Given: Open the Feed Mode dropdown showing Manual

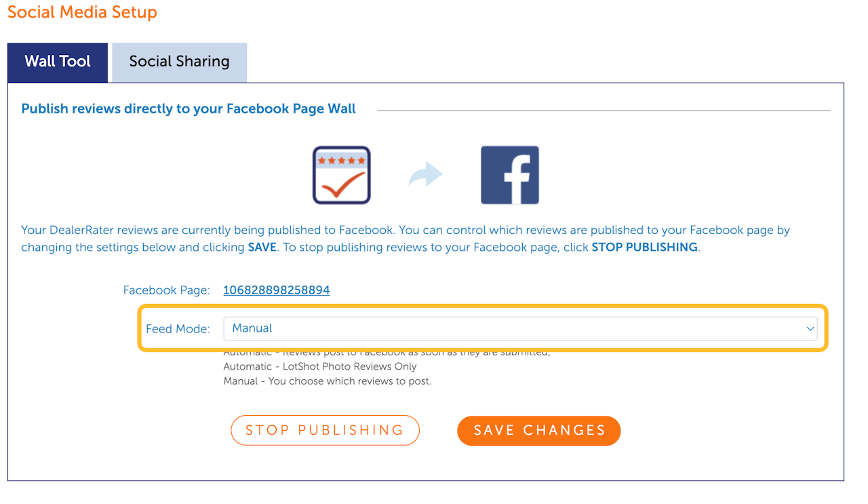Looking at the screenshot, I should click(519, 328).
